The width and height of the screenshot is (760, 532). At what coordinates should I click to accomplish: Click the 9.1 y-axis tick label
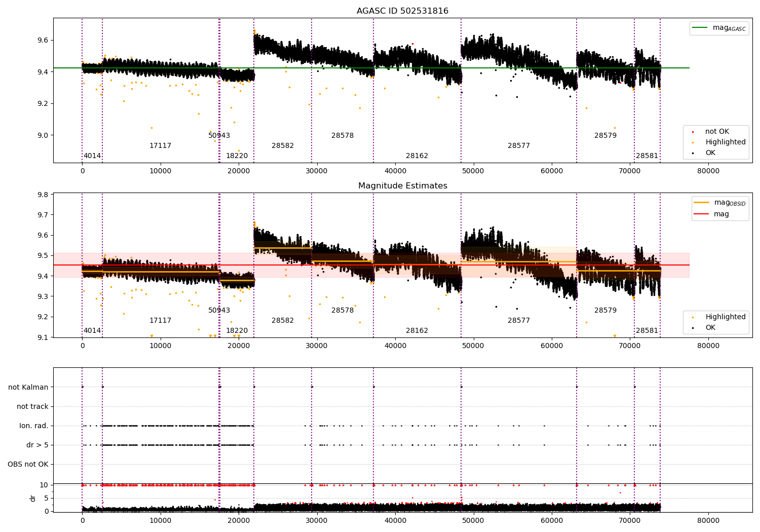(43, 337)
